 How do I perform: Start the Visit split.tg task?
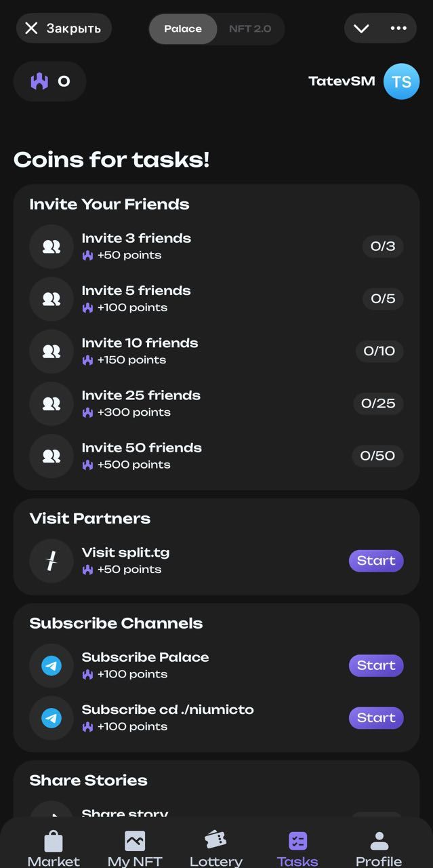pos(375,561)
